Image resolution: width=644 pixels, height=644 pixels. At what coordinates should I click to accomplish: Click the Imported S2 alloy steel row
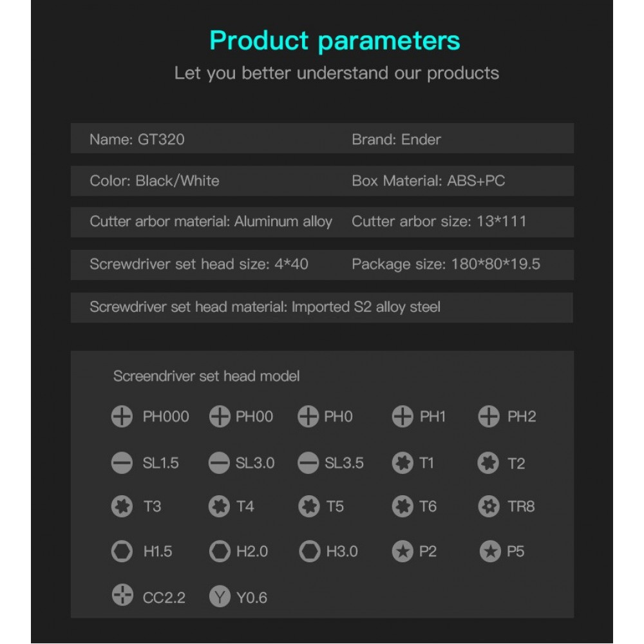coord(322,308)
